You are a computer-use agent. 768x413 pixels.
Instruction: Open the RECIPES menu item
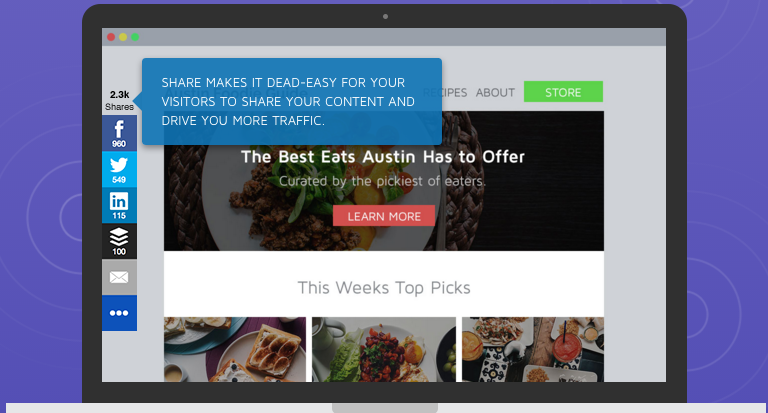[445, 93]
